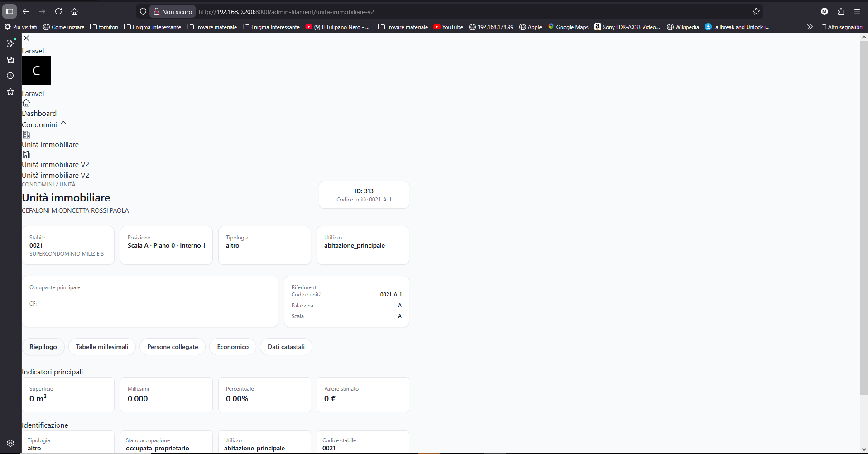Open the browser history sidebar clock icon
868x454 pixels.
click(x=10, y=76)
